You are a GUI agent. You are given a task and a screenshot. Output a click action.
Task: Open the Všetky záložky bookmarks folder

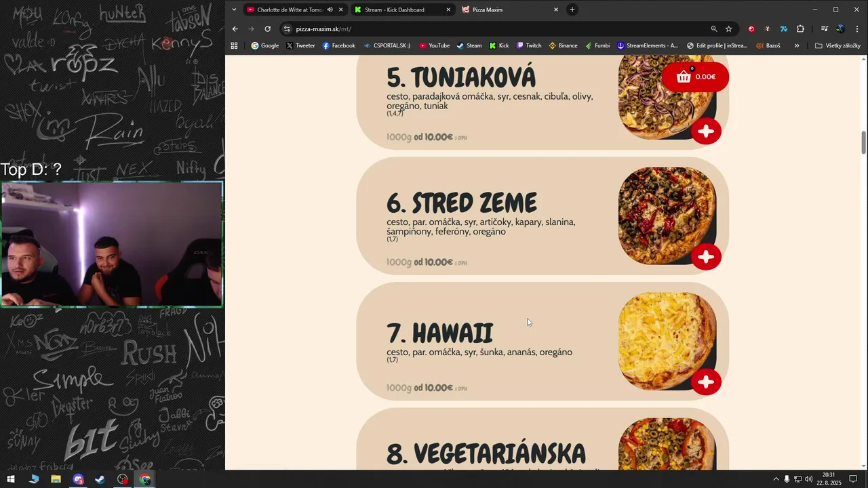point(837,45)
